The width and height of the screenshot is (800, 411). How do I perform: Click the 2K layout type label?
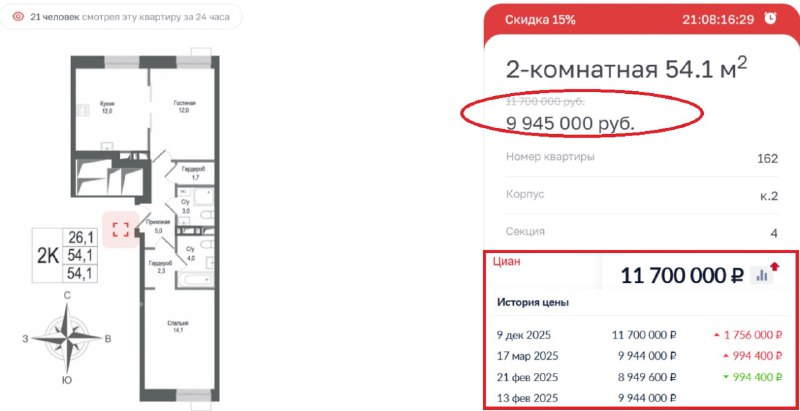point(47,254)
